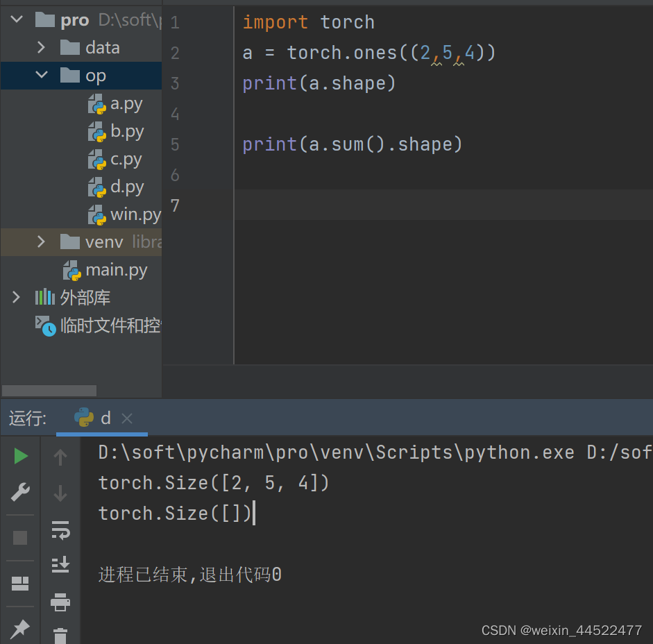Screen dimensions: 653x644
Task: Click 'torch.ones' in line 2
Action: pos(342,53)
